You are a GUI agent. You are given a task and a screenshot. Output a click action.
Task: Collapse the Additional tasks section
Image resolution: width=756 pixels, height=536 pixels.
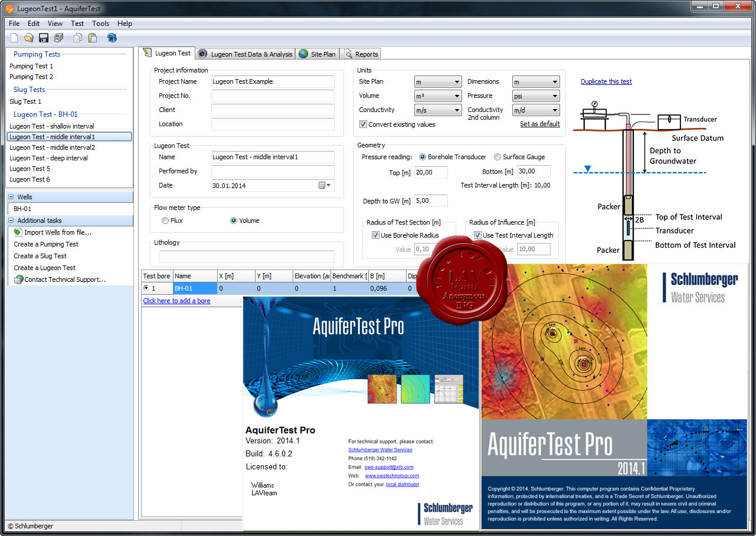pyautogui.click(x=11, y=221)
